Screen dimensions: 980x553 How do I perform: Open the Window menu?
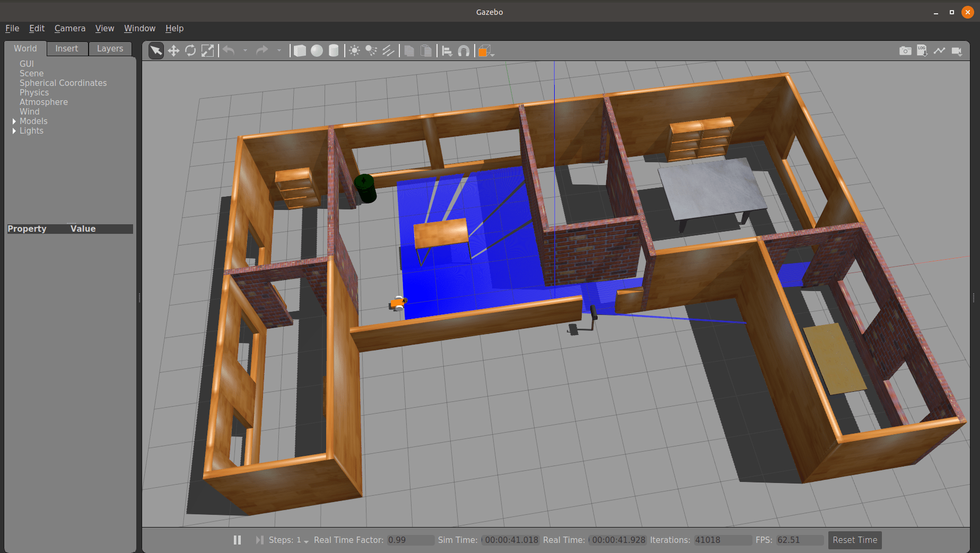pos(139,28)
